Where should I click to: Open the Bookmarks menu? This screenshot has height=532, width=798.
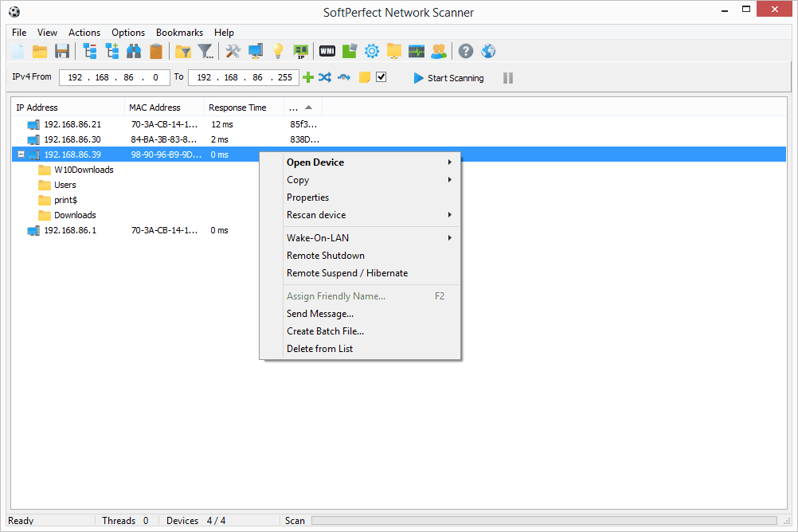click(x=179, y=32)
